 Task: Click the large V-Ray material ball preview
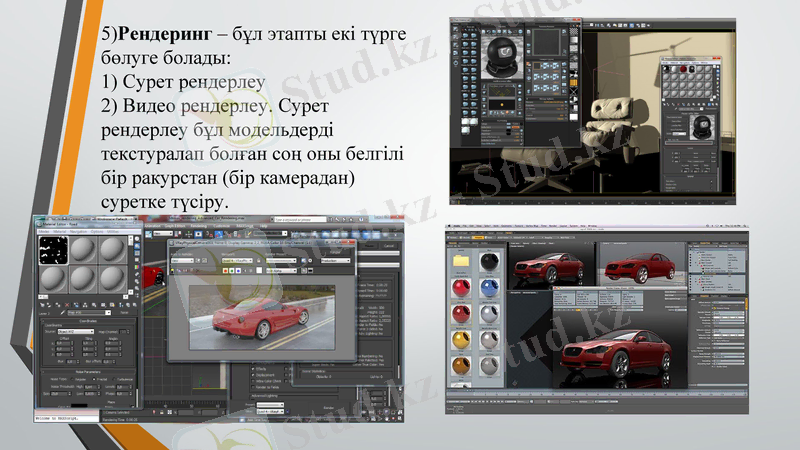tap(502, 58)
